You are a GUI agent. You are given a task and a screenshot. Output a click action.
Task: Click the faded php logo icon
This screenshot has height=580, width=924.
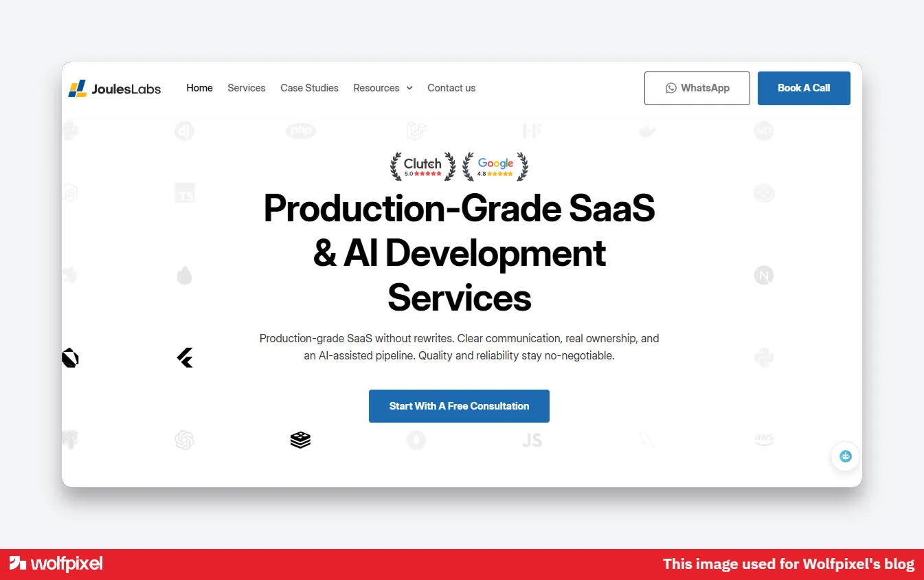[x=300, y=130]
